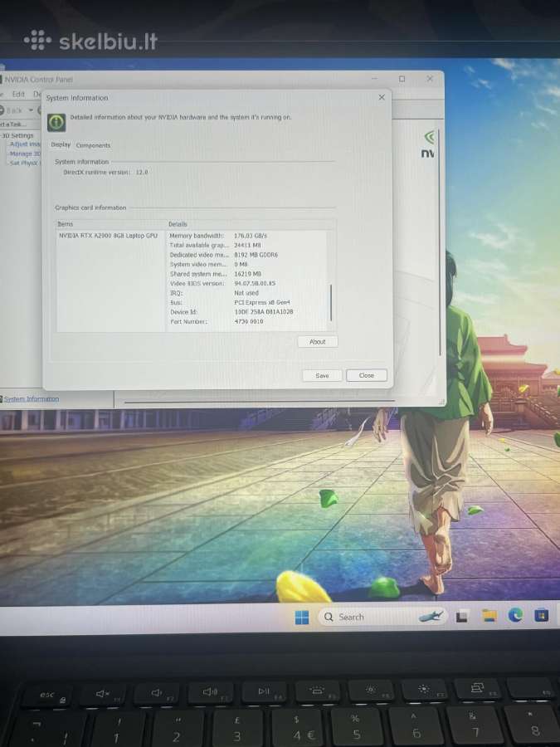Open the Edit menu in NVIDIA Control Panel

[18, 94]
